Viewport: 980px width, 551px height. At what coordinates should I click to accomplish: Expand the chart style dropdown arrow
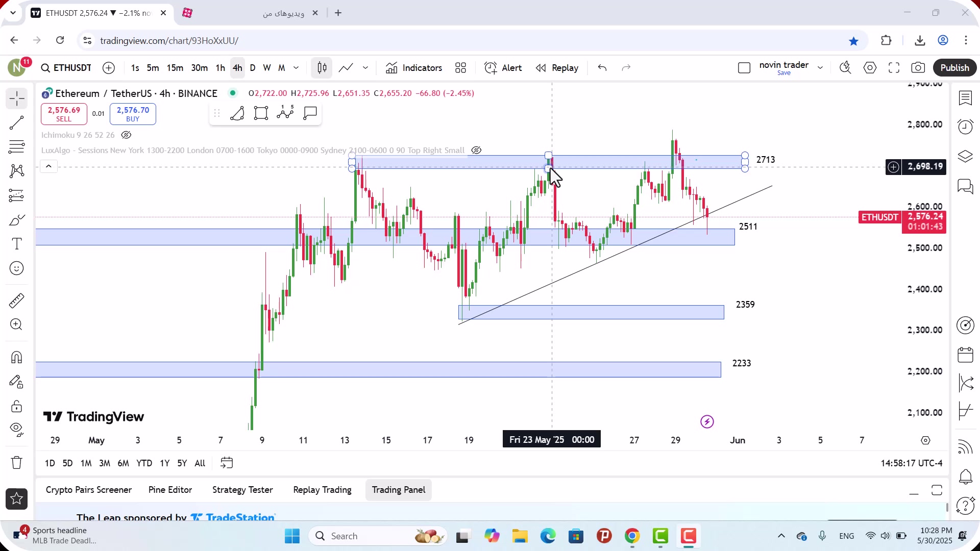[365, 68]
